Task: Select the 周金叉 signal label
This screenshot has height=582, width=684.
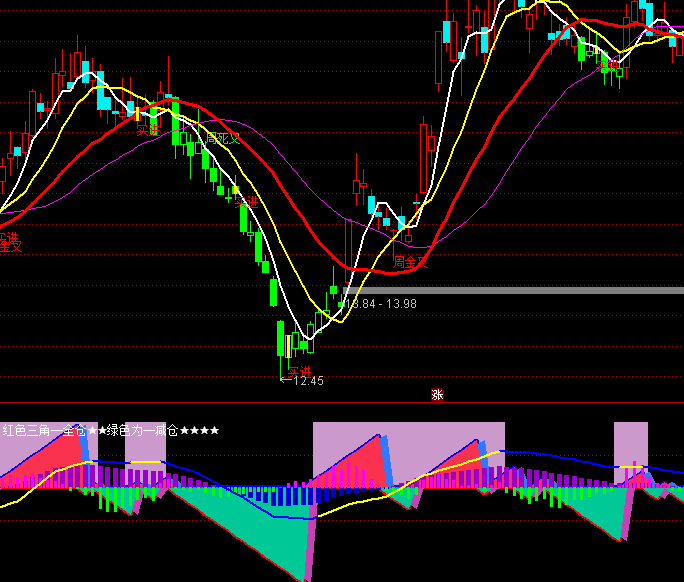Action: [410, 262]
